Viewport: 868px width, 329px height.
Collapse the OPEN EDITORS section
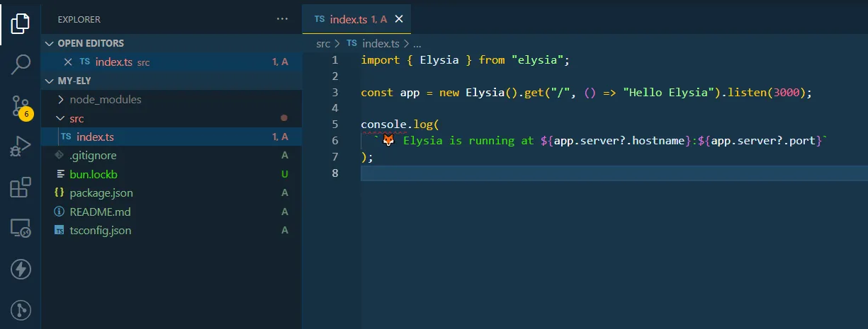(x=90, y=43)
